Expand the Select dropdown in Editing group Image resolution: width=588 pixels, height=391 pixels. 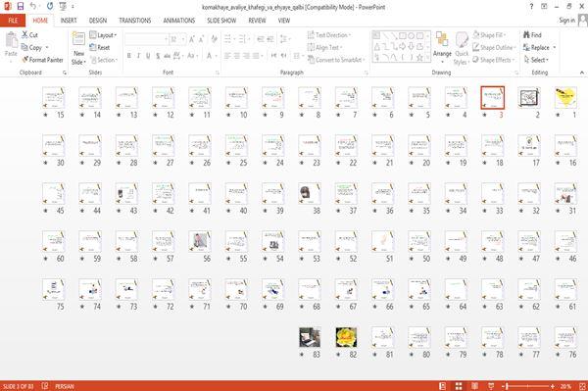(x=536, y=60)
